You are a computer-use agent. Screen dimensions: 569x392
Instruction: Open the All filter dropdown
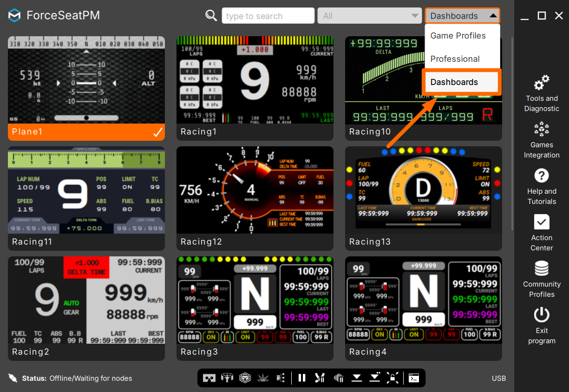pos(369,16)
